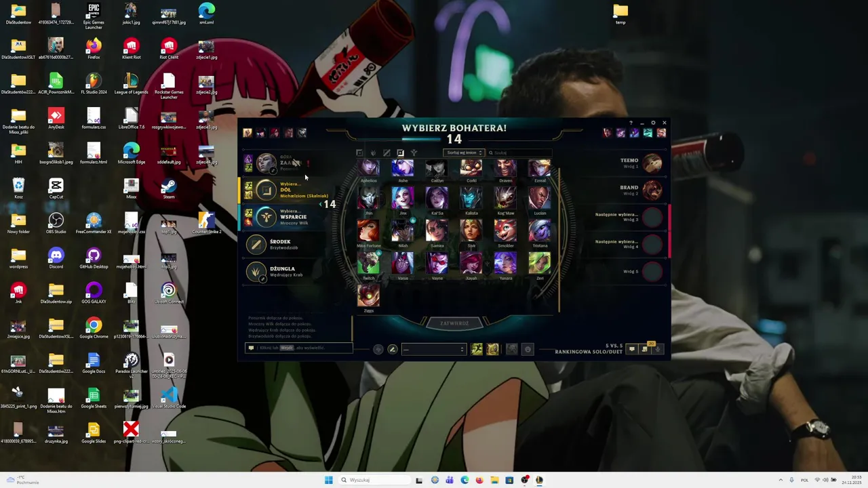
Task: Pick Smolder champion portrait
Action: [505, 231]
